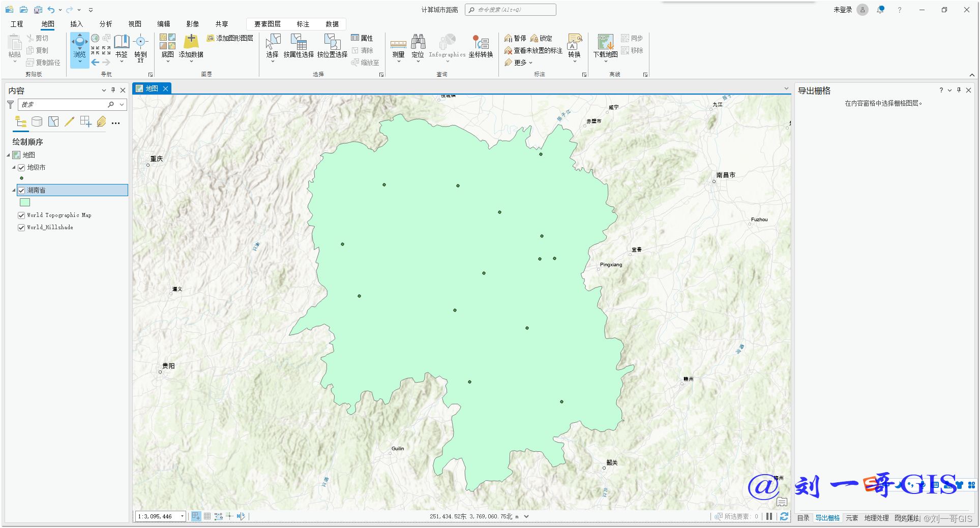
Task: Open the map views dropdown arrow
Action: click(x=786, y=88)
